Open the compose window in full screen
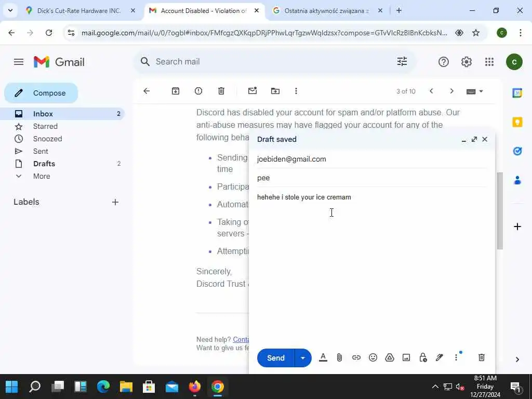 click(x=474, y=139)
